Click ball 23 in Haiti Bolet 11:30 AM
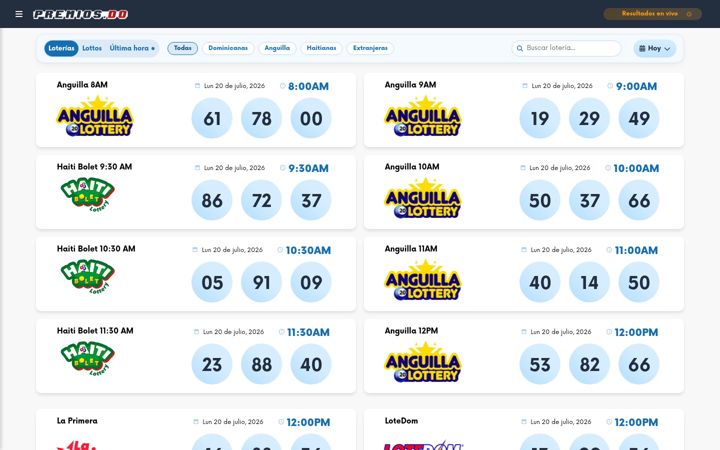720x450 pixels. [212, 364]
